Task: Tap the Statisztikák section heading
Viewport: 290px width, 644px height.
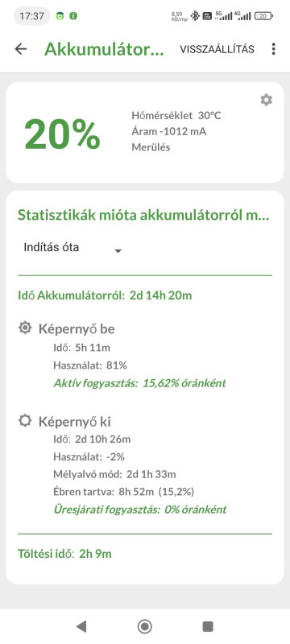Action: click(x=143, y=215)
